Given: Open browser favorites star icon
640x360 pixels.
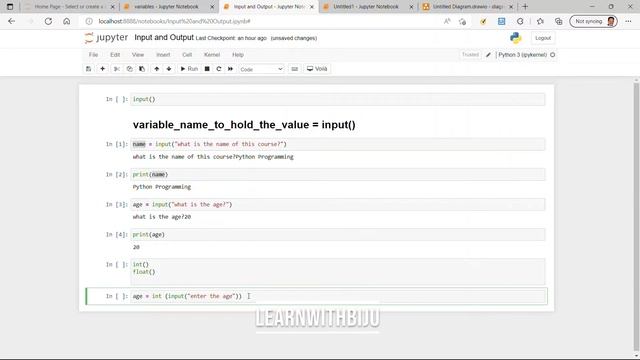Looking at the screenshot, I should pyautogui.click(x=540, y=21).
